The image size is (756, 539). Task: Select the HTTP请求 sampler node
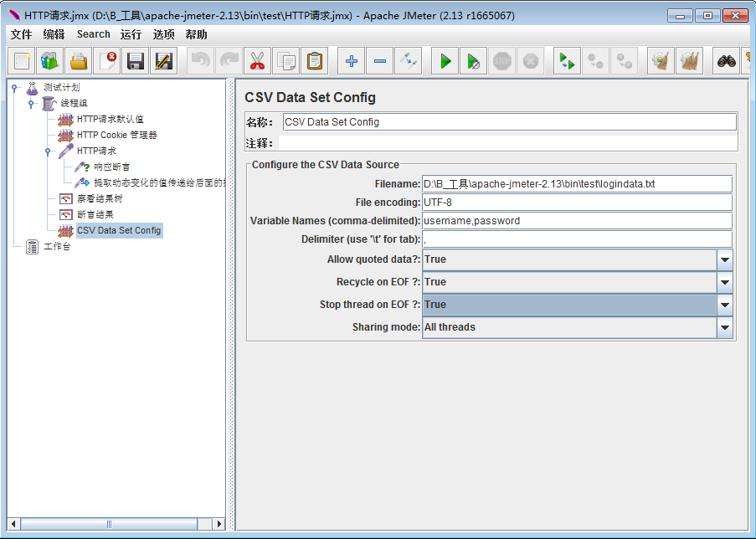pyautogui.click(x=96, y=151)
